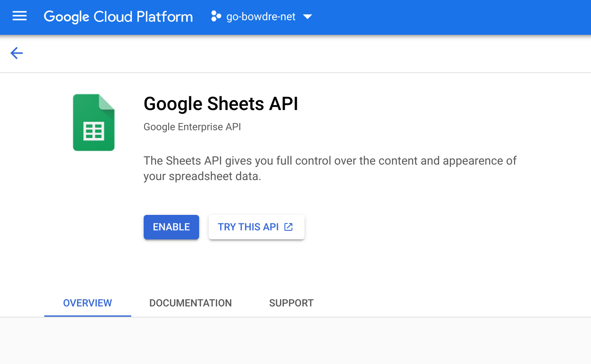Open the hamburger navigation menu
Viewport: 591px width, 364px height.
pyautogui.click(x=19, y=16)
